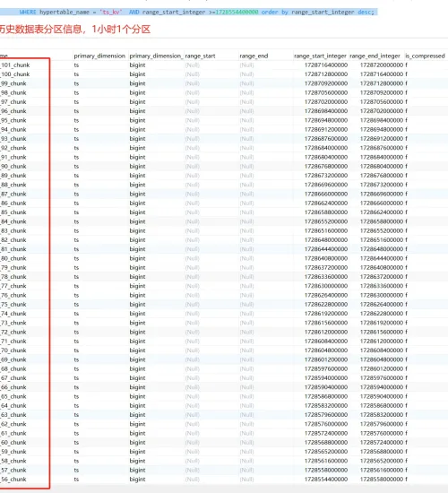Click the range_end column header
448x493 pixels.
pos(254,56)
